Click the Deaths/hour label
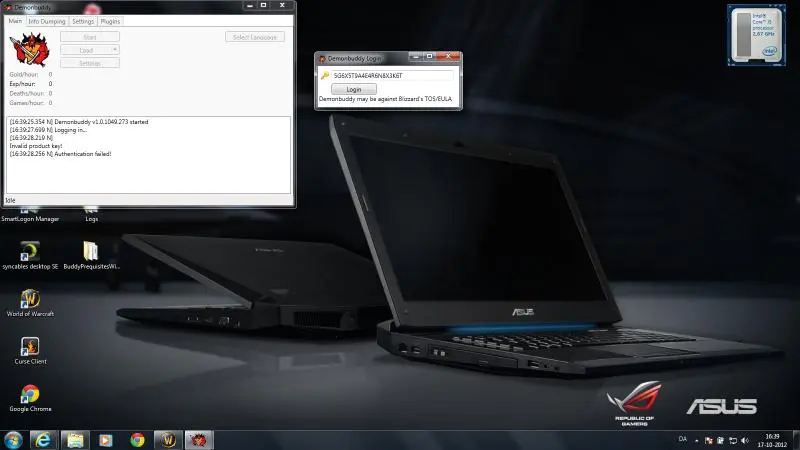 tap(27, 93)
